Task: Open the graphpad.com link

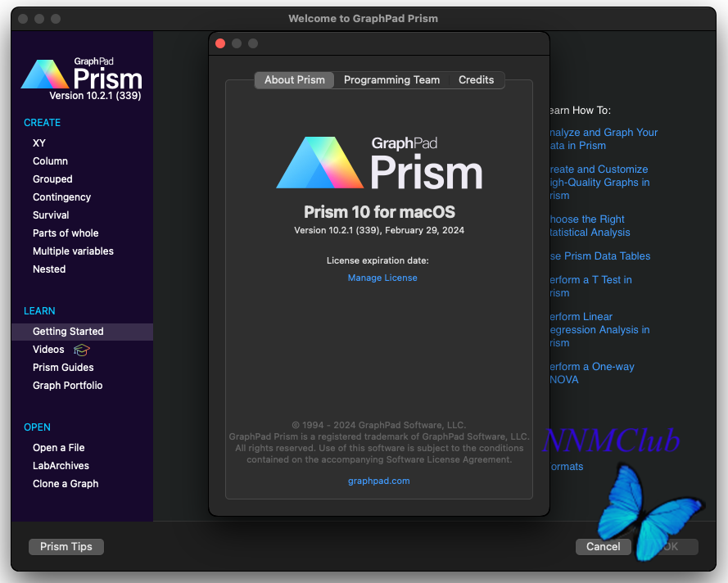Action: (379, 481)
